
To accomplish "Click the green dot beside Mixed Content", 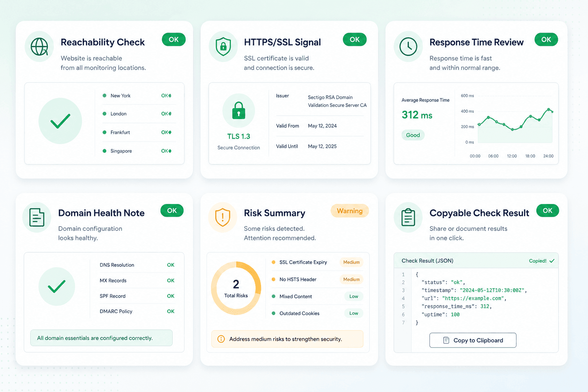I will tap(273, 296).
